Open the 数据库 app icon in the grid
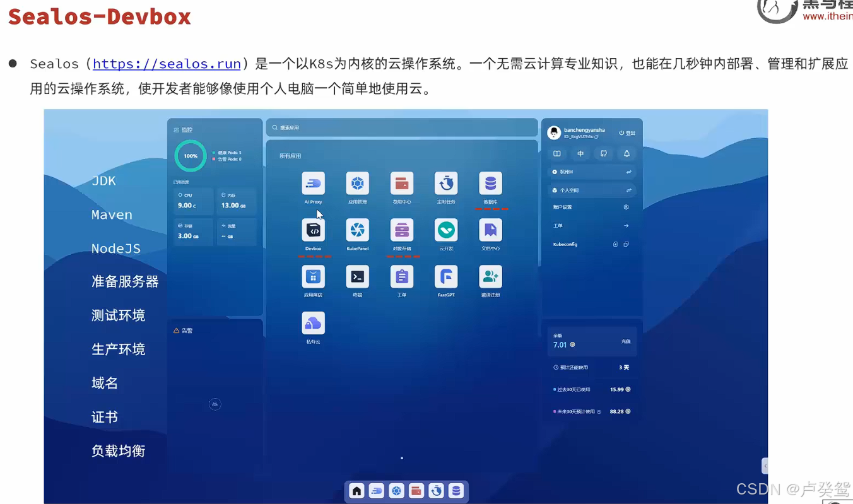Image resolution: width=853 pixels, height=504 pixels. pos(490,184)
